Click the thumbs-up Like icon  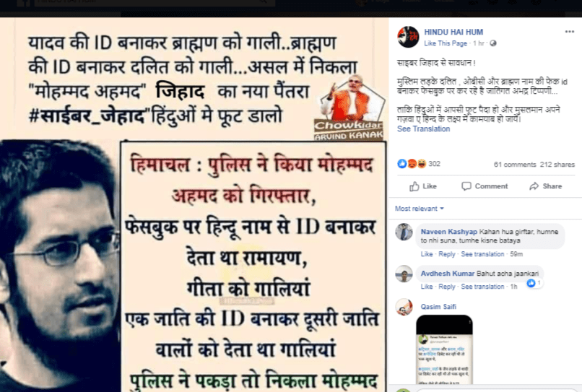(414, 186)
